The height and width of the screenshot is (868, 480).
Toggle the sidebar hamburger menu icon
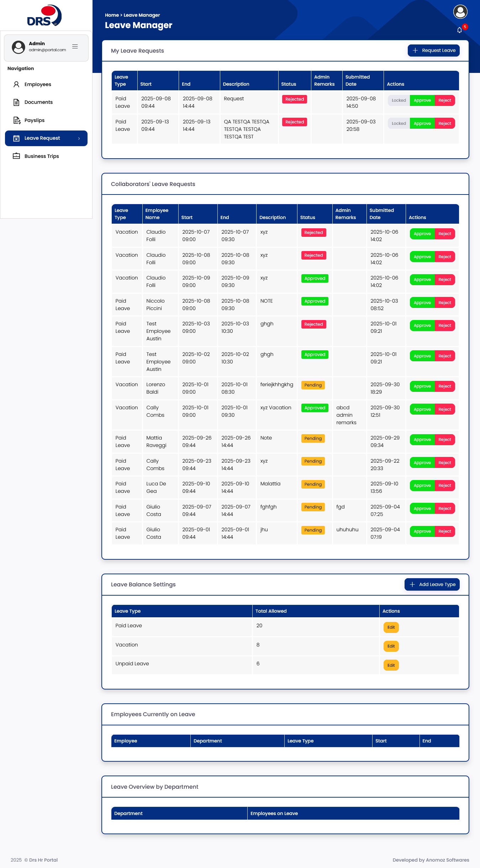[75, 47]
